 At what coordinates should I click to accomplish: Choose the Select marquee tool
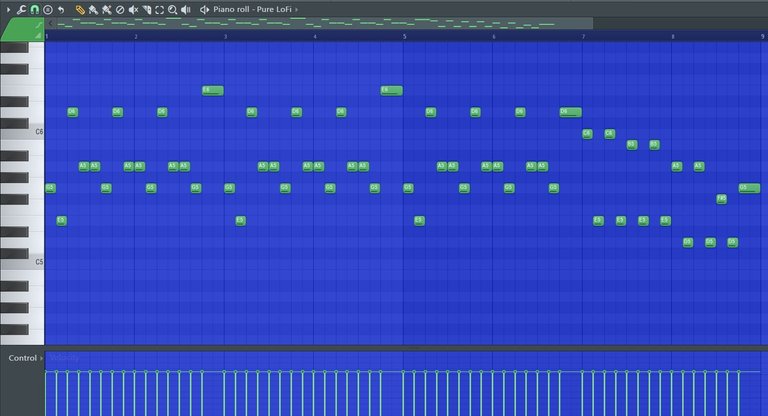pos(160,9)
